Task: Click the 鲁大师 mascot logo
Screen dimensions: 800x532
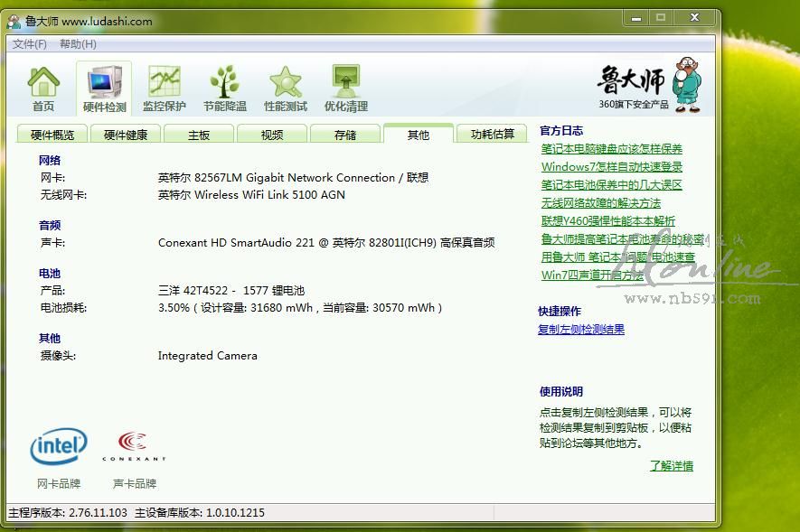Action: coord(687,84)
